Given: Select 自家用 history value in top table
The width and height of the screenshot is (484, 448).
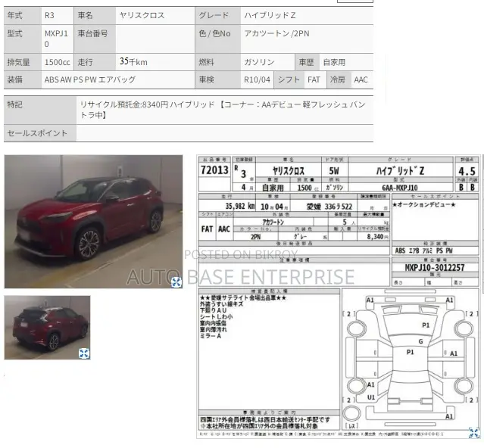Looking at the screenshot, I should [x=334, y=62].
